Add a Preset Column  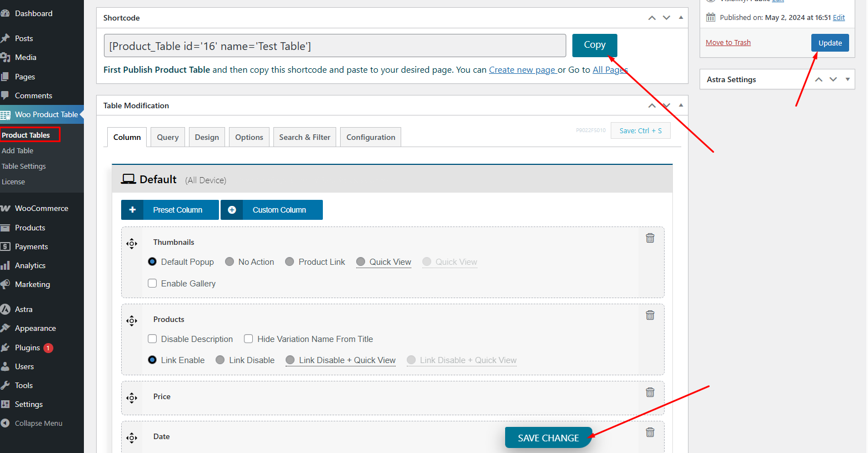169,210
